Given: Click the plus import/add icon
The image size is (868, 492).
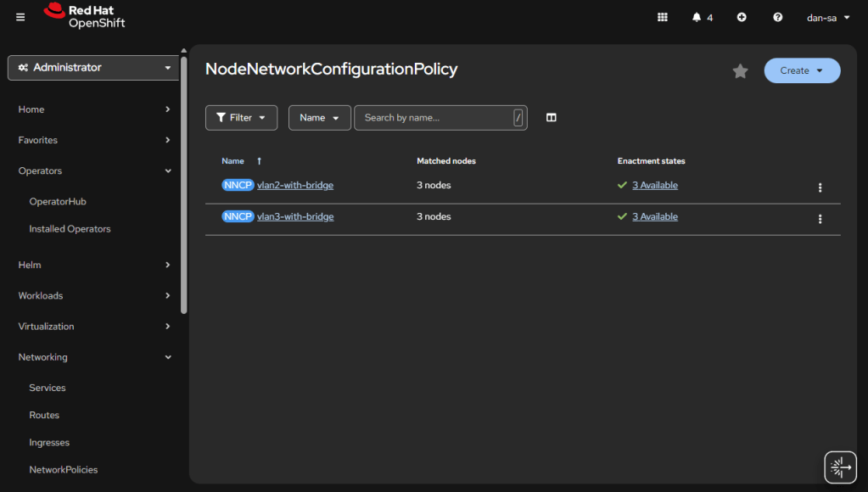Looking at the screenshot, I should (742, 17).
